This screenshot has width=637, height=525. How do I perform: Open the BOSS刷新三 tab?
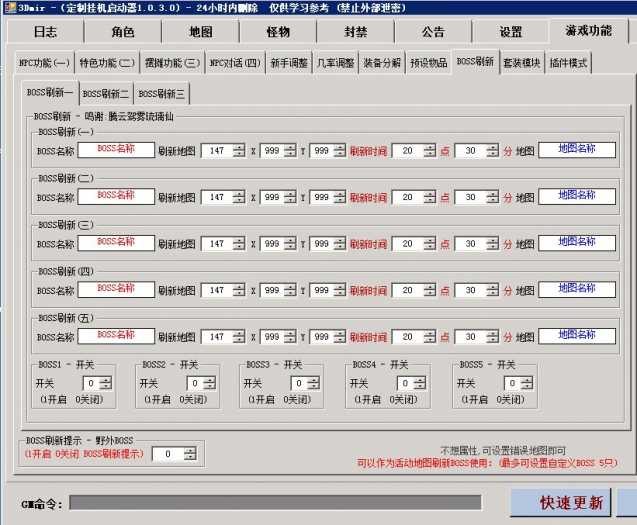coord(162,94)
